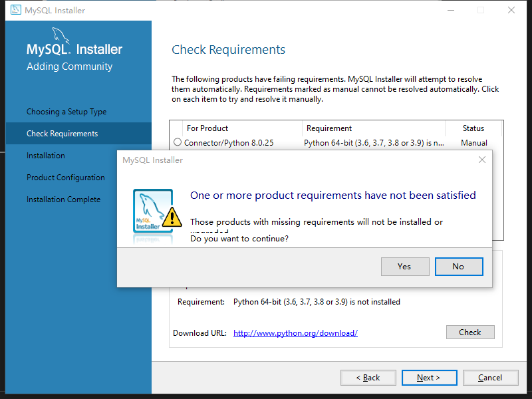Click the Status column header
This screenshot has width=532, height=399.
[x=473, y=128]
